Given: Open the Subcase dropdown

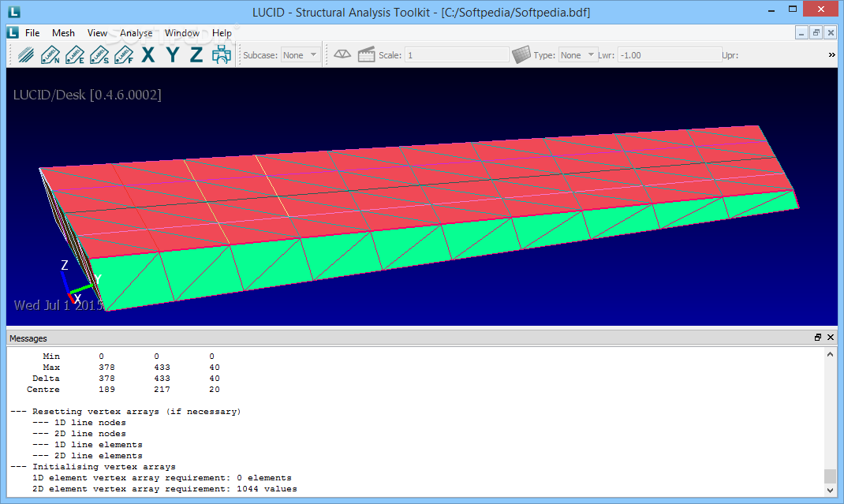Looking at the screenshot, I should pos(301,55).
